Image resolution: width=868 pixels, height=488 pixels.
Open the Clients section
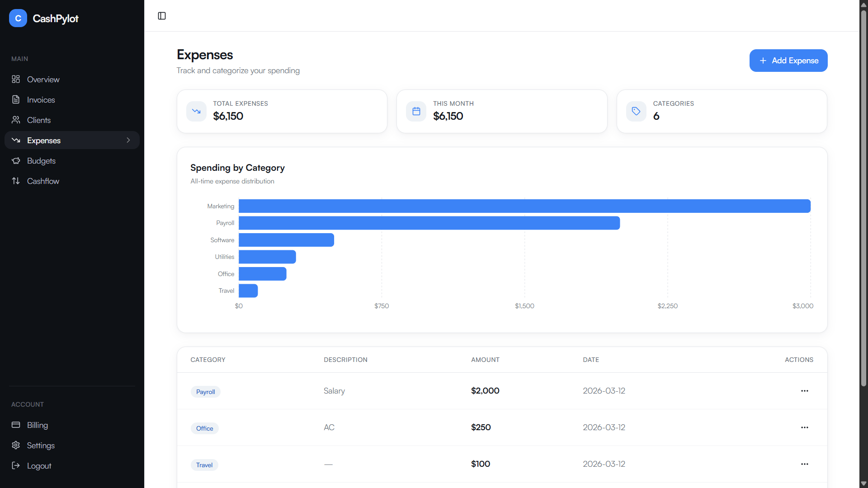(38, 120)
